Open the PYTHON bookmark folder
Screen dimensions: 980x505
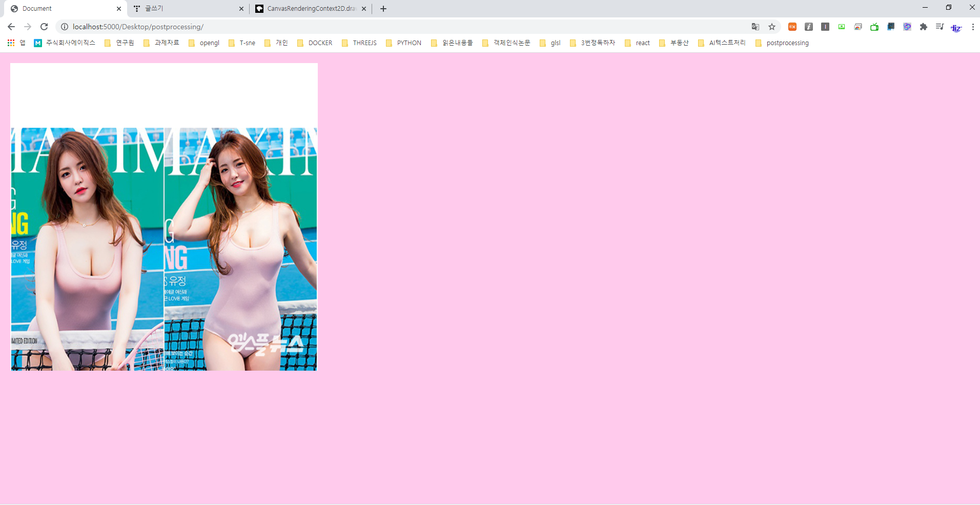click(404, 43)
